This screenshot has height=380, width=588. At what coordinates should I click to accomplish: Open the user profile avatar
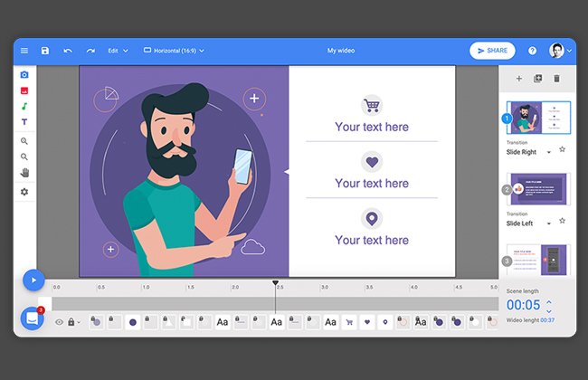click(556, 51)
